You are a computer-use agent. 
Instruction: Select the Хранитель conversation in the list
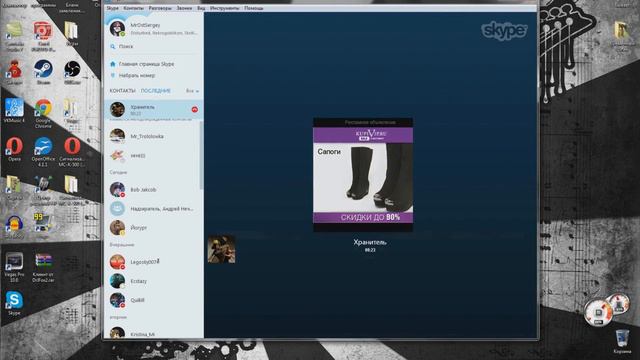point(153,110)
